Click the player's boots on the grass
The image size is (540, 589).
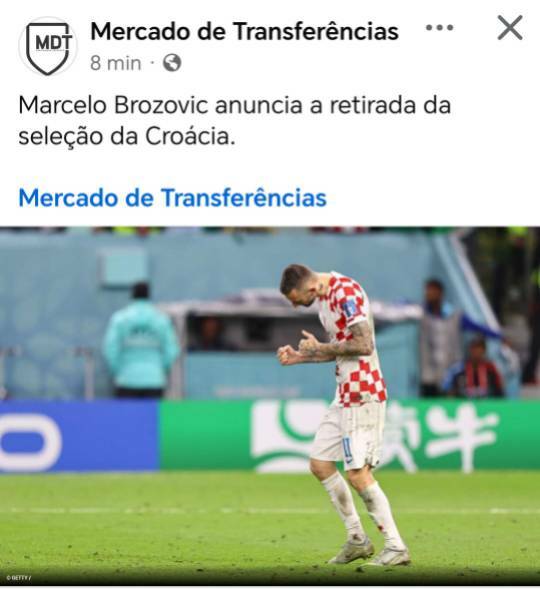click(370, 554)
